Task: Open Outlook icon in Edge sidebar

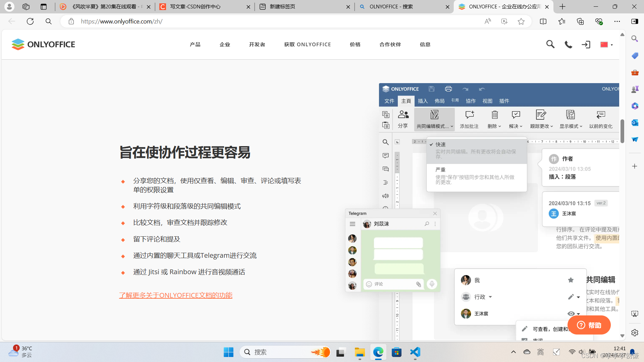Action: click(x=635, y=123)
